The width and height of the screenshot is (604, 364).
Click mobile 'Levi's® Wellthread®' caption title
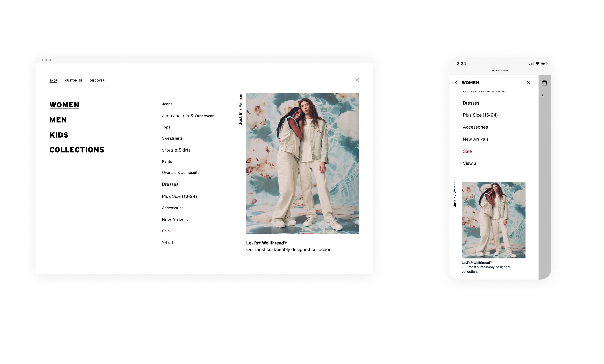476,263
